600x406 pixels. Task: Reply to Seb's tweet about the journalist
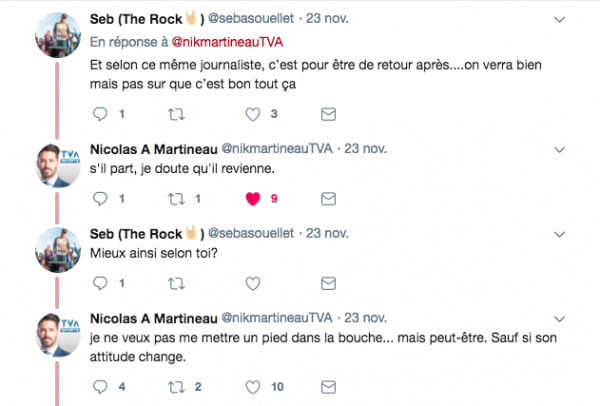coord(98,114)
